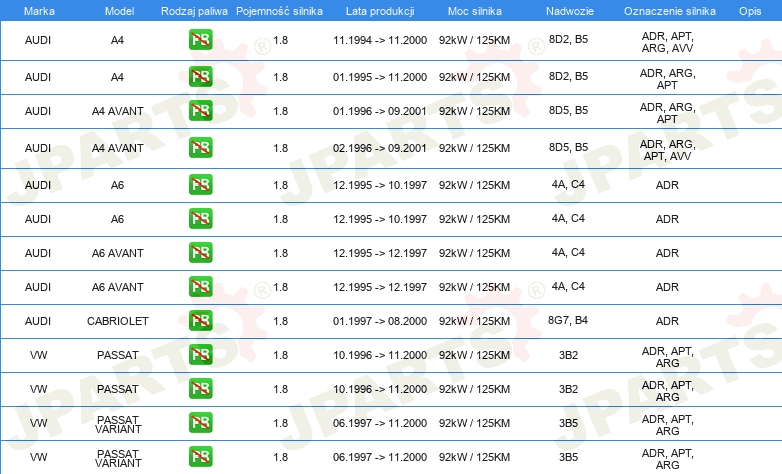Click the Opis column header

[750, 11]
